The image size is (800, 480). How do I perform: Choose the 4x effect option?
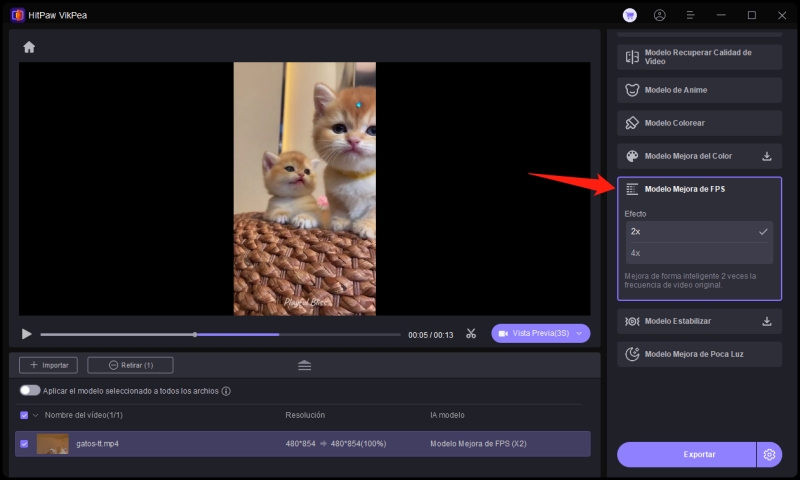699,253
